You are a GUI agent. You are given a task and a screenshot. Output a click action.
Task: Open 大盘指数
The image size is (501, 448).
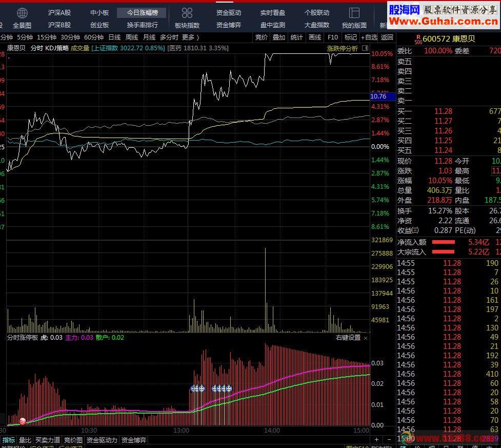pos(316,25)
